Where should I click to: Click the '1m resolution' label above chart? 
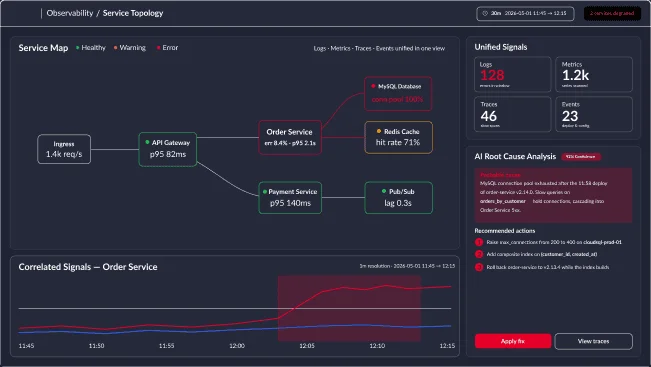407,266
